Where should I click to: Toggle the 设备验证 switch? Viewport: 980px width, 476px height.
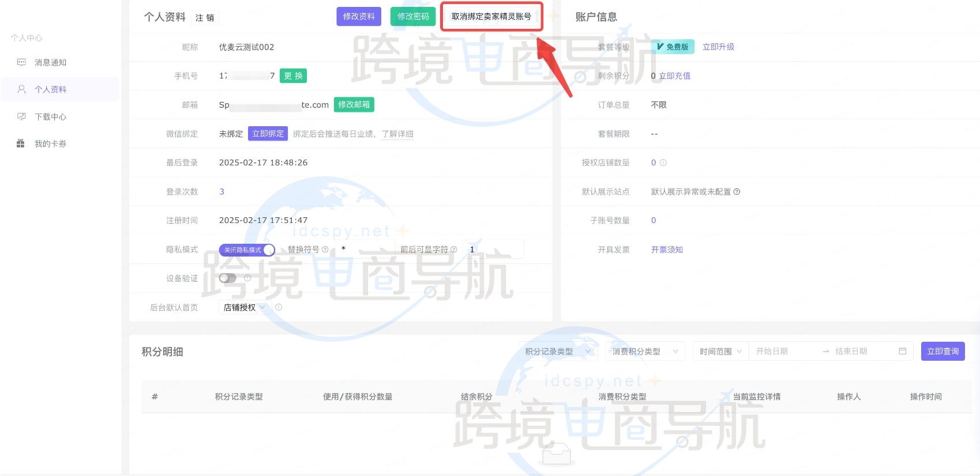(228, 278)
